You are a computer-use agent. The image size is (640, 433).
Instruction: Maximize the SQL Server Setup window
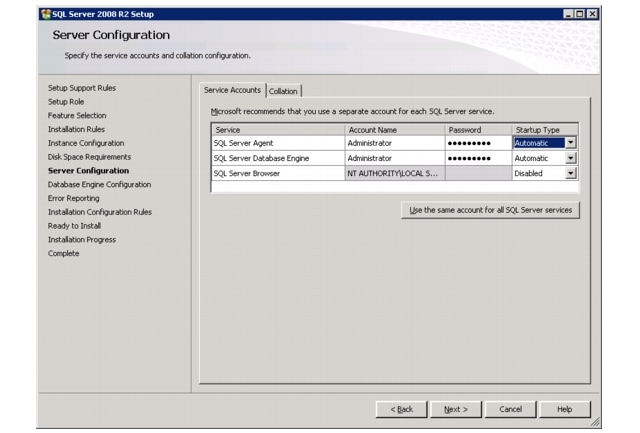[x=580, y=14]
